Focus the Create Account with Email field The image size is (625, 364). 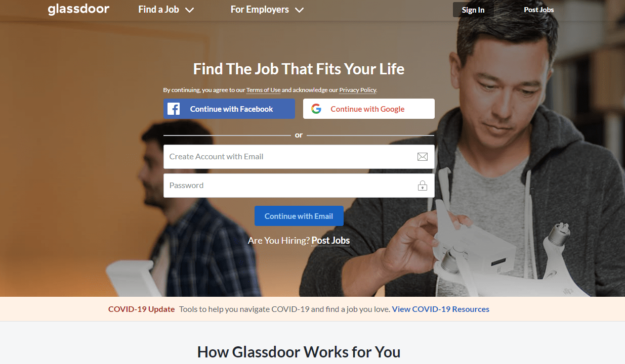[299, 157]
